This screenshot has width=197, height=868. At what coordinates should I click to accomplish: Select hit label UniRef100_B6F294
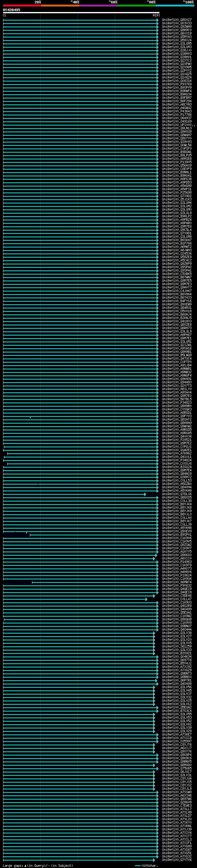177,101
